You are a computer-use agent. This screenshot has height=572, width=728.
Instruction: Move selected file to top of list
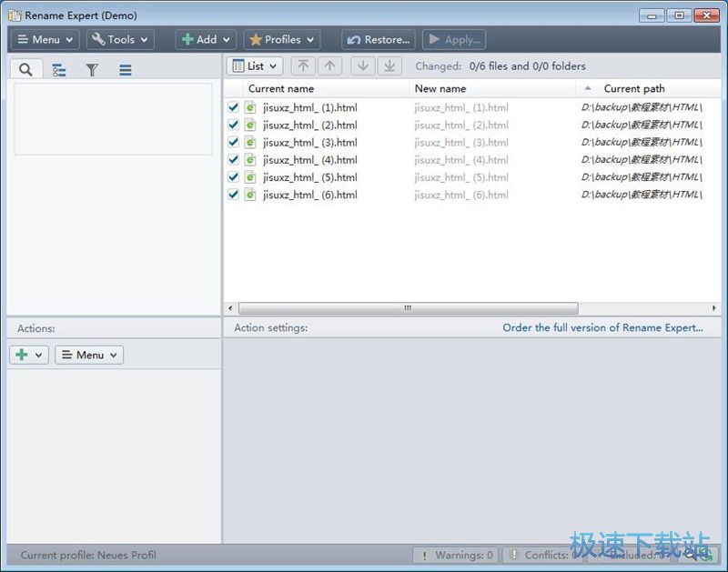coord(303,66)
